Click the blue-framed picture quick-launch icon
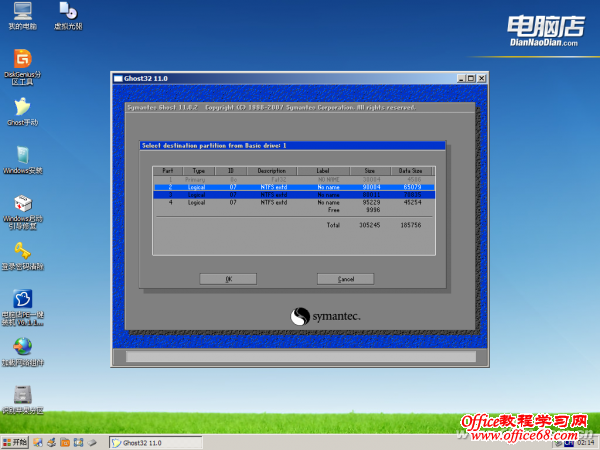 (78, 443)
